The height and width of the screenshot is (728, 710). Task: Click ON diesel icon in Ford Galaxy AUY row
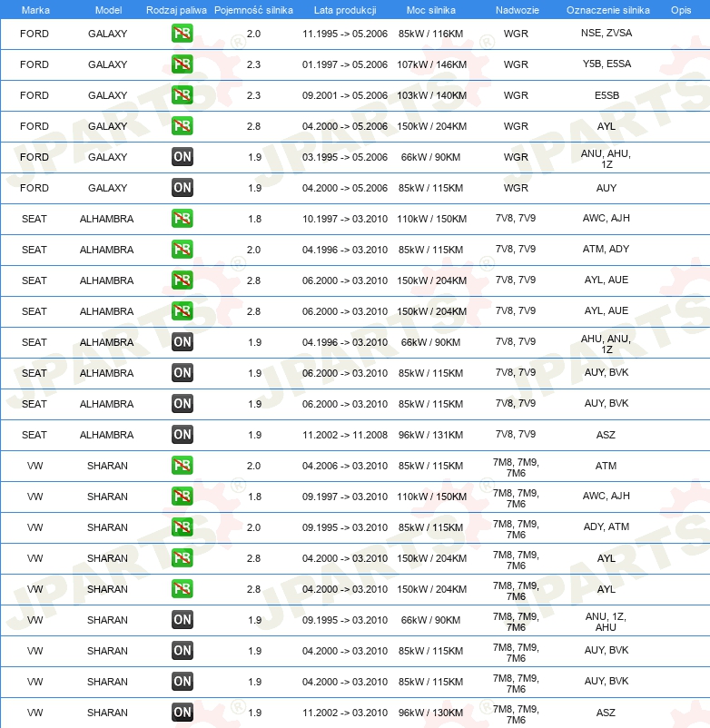(182, 188)
